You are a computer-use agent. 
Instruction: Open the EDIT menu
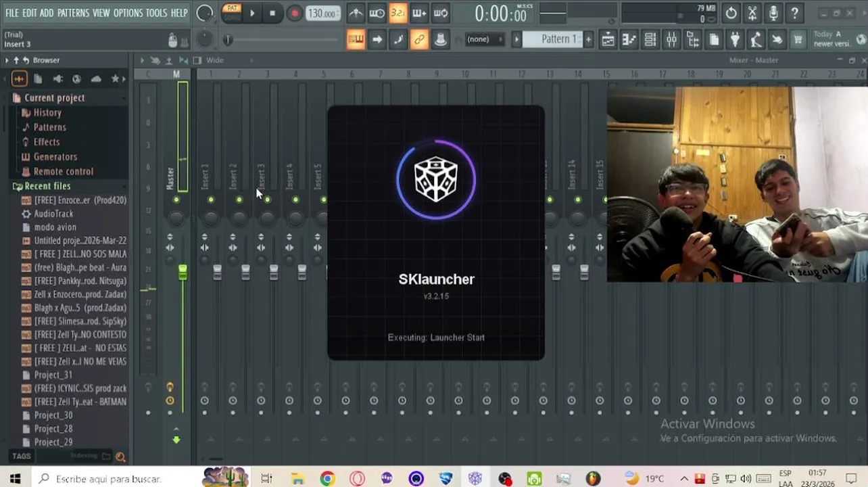(29, 13)
